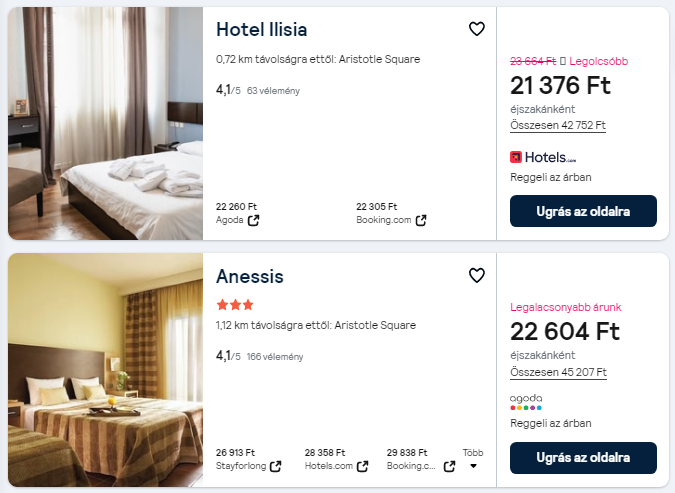Open the Anessis hotel title link
675x493 pixels.
click(x=250, y=276)
